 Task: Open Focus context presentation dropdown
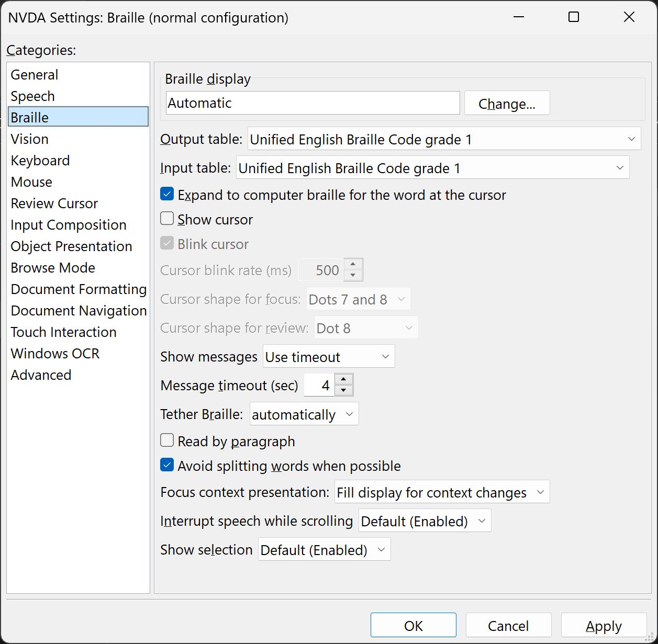442,492
